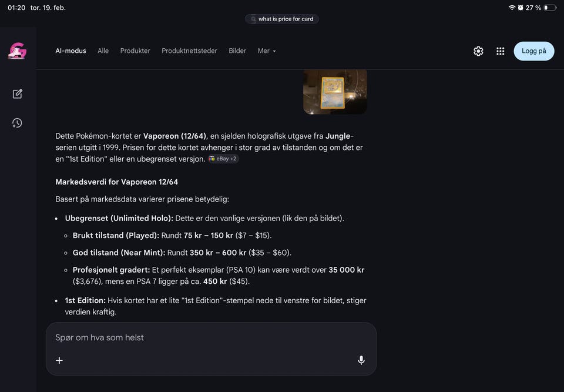Tap the microphone voice input icon
564x392 pixels.
(x=361, y=360)
